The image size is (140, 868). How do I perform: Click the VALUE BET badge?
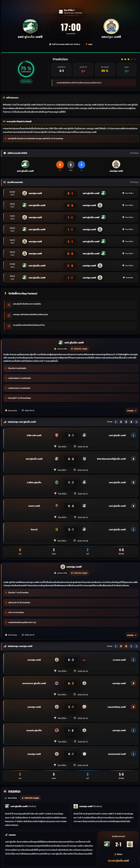[x=26, y=81]
